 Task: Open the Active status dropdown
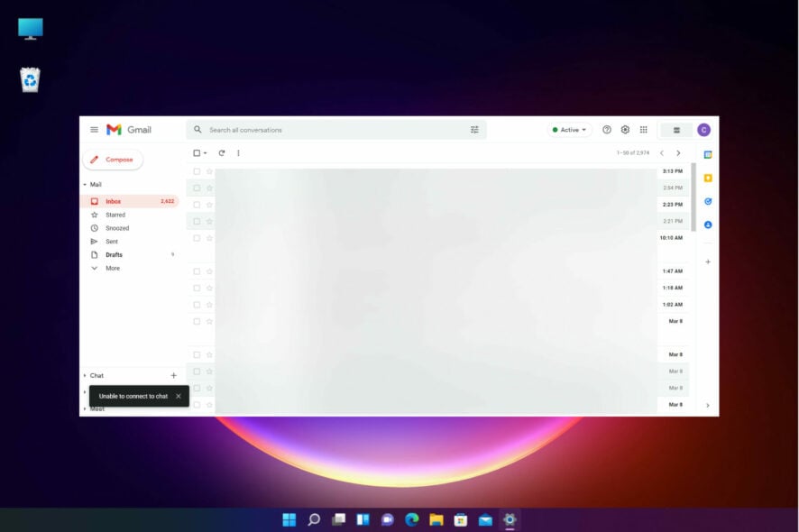(x=568, y=129)
